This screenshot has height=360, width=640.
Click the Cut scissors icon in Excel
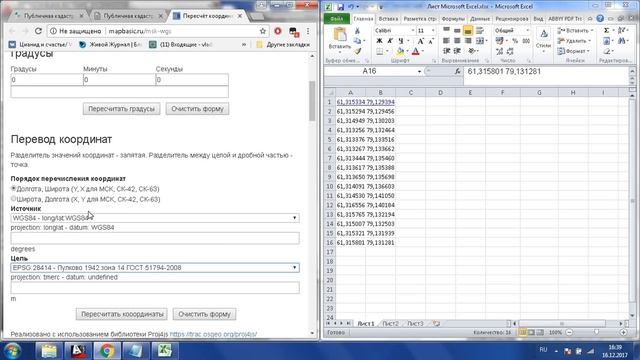357,31
